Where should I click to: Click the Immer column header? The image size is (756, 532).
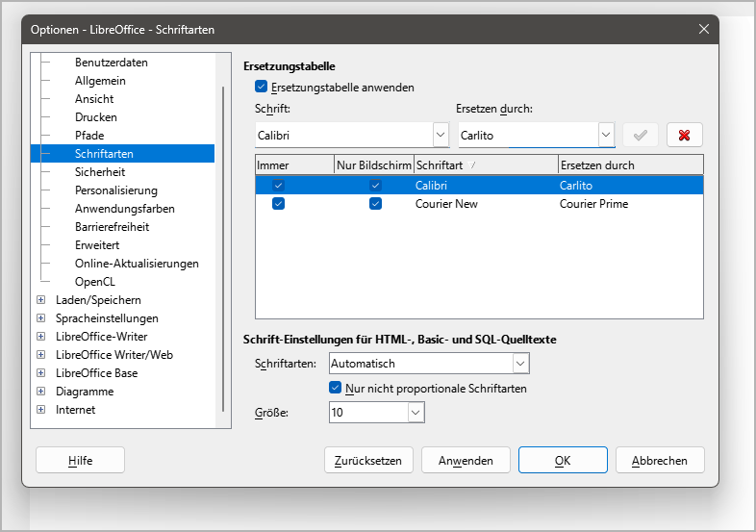(x=294, y=165)
